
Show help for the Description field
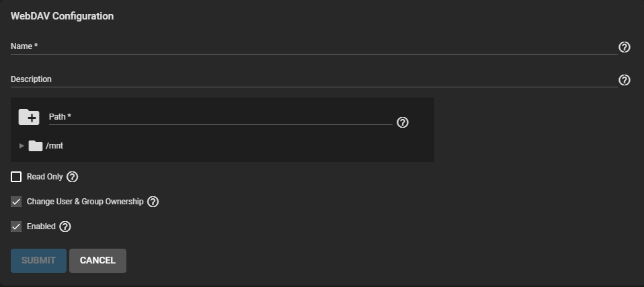(624, 80)
